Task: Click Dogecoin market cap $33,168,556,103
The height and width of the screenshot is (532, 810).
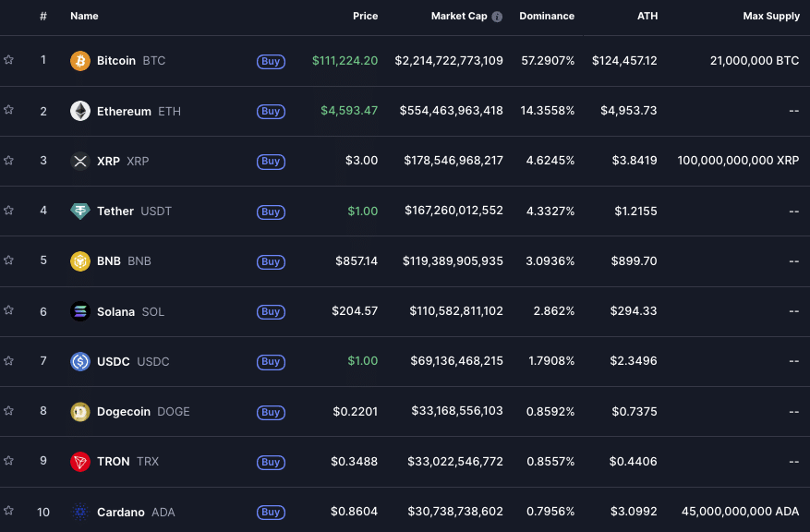Action: click(x=457, y=411)
